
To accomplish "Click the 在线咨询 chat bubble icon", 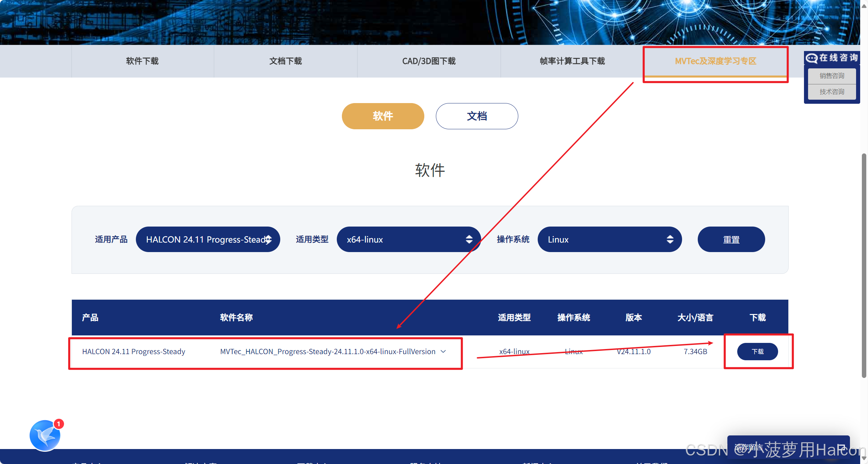I will point(811,58).
